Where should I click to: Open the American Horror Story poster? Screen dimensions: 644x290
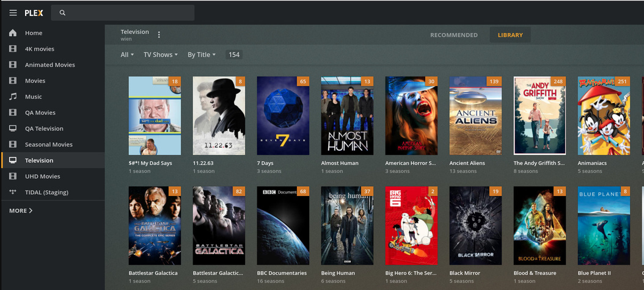click(x=411, y=115)
